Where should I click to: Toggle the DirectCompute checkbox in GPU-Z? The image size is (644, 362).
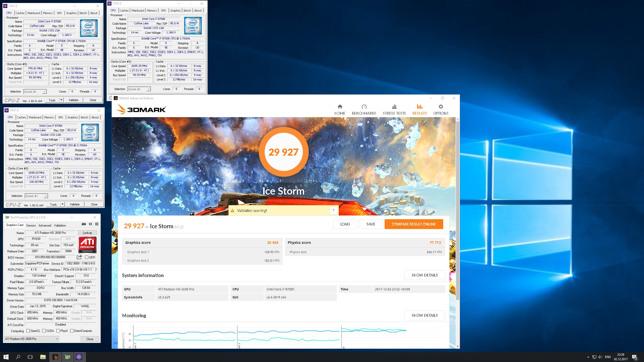pos(72,331)
